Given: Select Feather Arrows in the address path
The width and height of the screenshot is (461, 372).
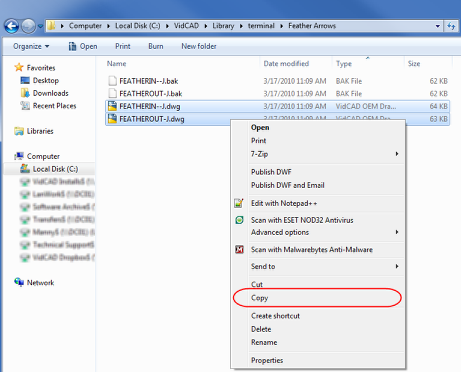Looking at the screenshot, I should (x=312, y=26).
